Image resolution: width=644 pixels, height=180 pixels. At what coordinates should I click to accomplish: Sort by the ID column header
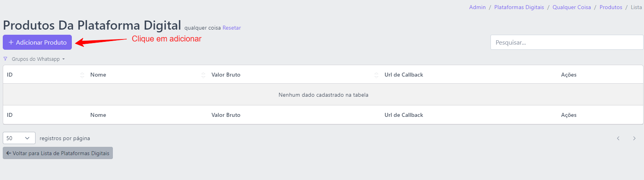coord(10,75)
